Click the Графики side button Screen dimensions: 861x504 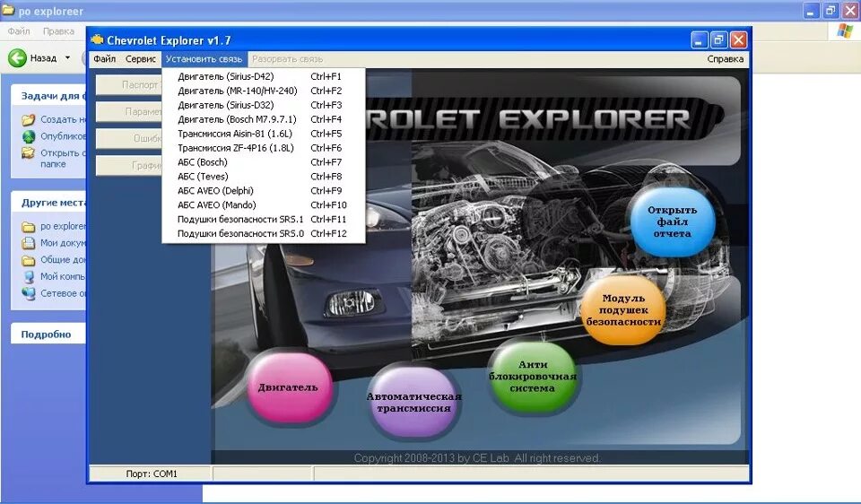[x=129, y=166]
